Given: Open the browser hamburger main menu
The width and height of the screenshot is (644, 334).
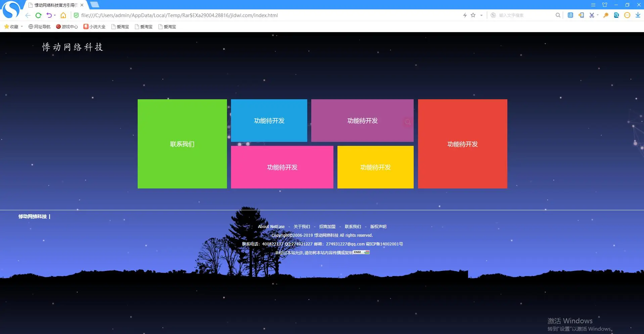Looking at the screenshot, I should point(593,5).
